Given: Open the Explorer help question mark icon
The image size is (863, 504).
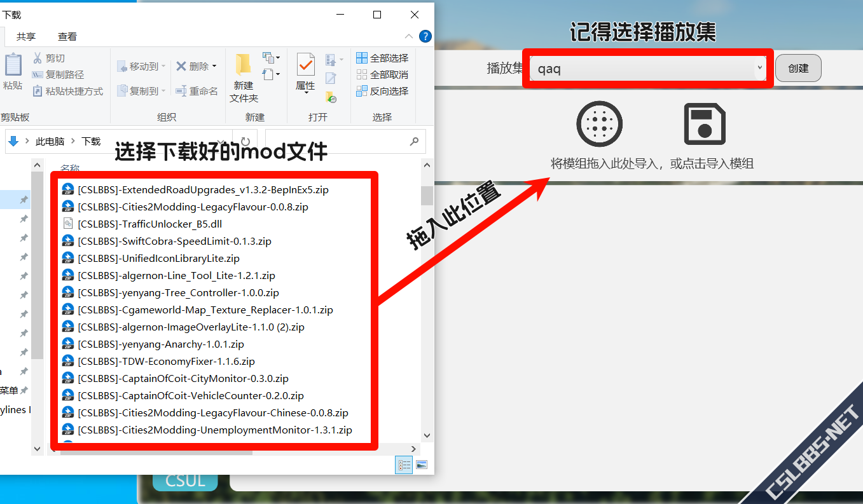Looking at the screenshot, I should click(x=425, y=36).
